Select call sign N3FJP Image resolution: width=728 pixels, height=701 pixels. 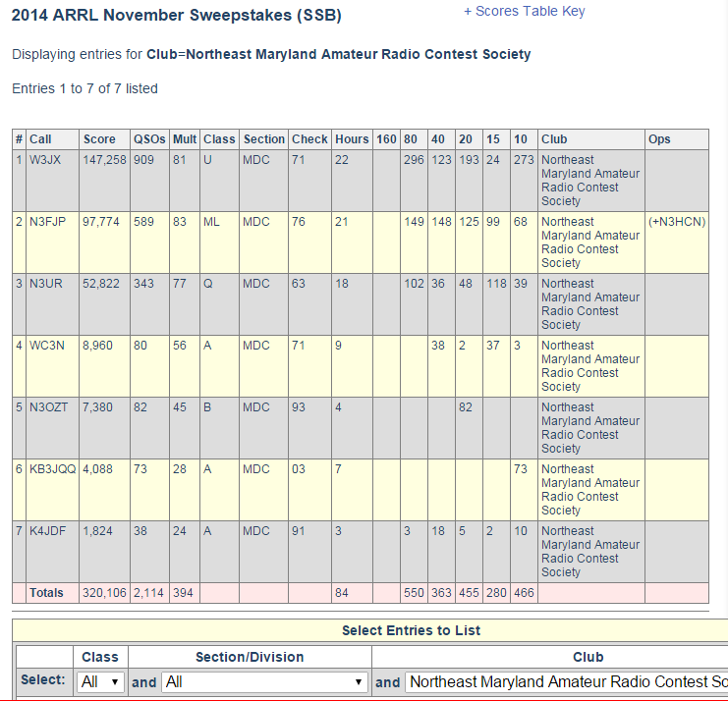pyautogui.click(x=47, y=222)
